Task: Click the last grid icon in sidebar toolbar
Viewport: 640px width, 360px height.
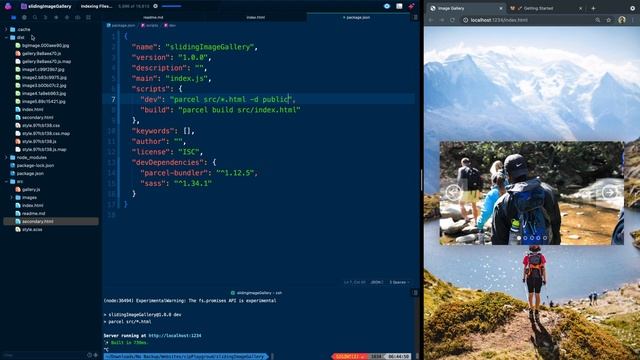Action: point(88,18)
